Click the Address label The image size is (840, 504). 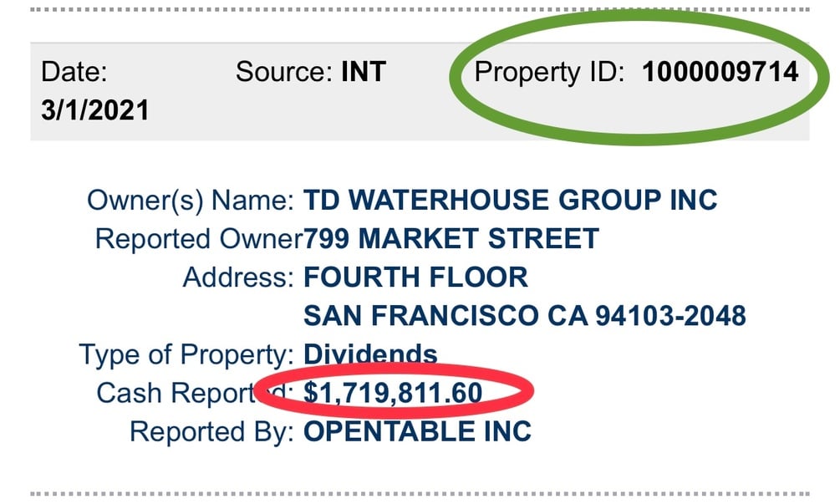coord(238,277)
